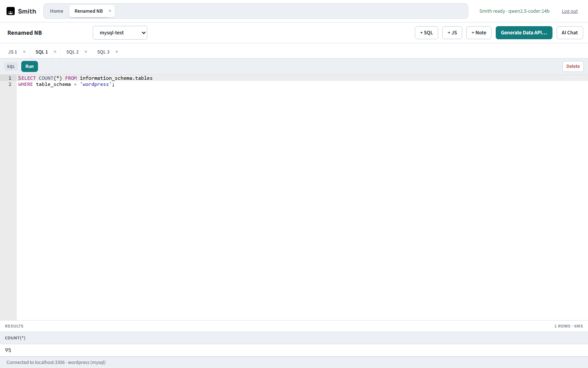Viewport: 588px width, 368px height.
Task: Switch to the JS 1 tab
Action: point(13,52)
